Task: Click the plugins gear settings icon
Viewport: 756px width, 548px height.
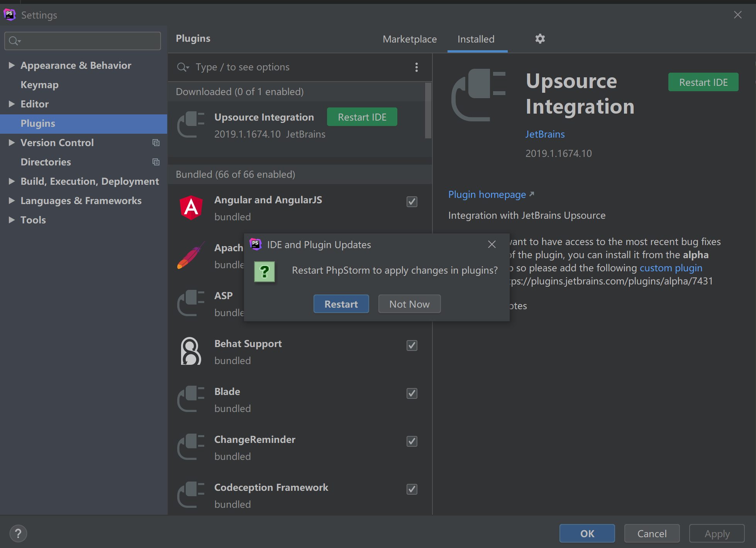Action: 540,39
